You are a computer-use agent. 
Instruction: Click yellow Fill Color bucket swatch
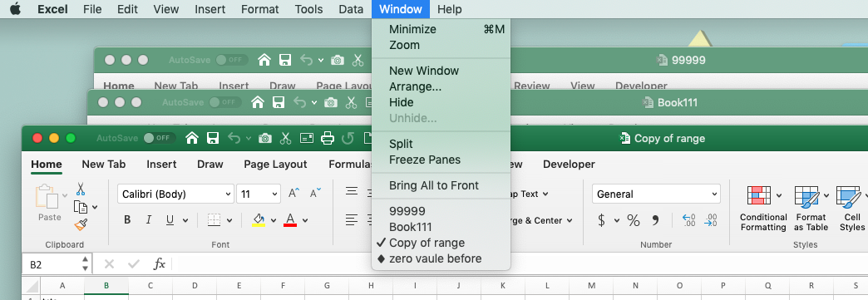point(259,220)
